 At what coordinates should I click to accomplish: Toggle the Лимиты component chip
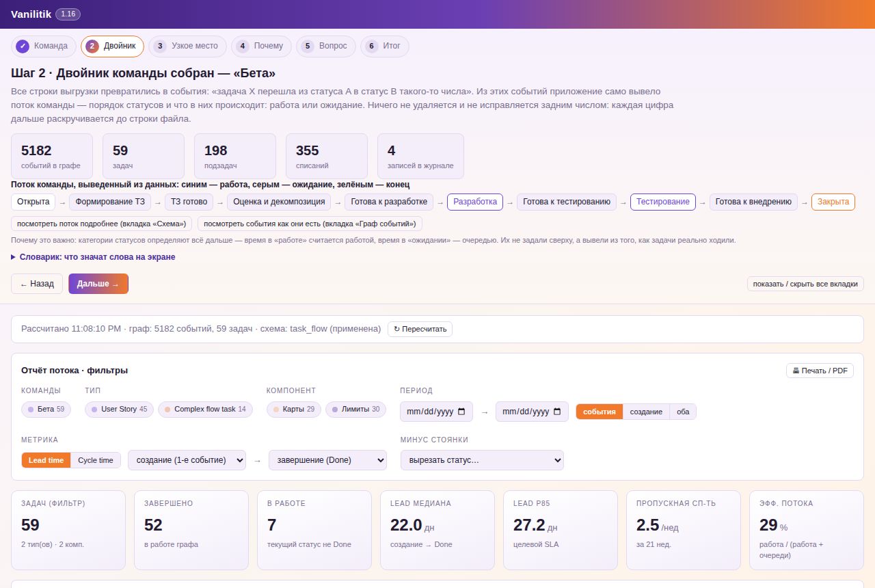tap(355, 410)
